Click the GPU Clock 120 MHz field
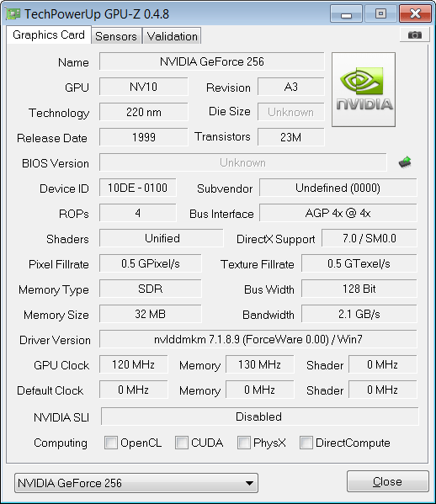Image resolution: width=436 pixels, height=504 pixels. [x=134, y=364]
